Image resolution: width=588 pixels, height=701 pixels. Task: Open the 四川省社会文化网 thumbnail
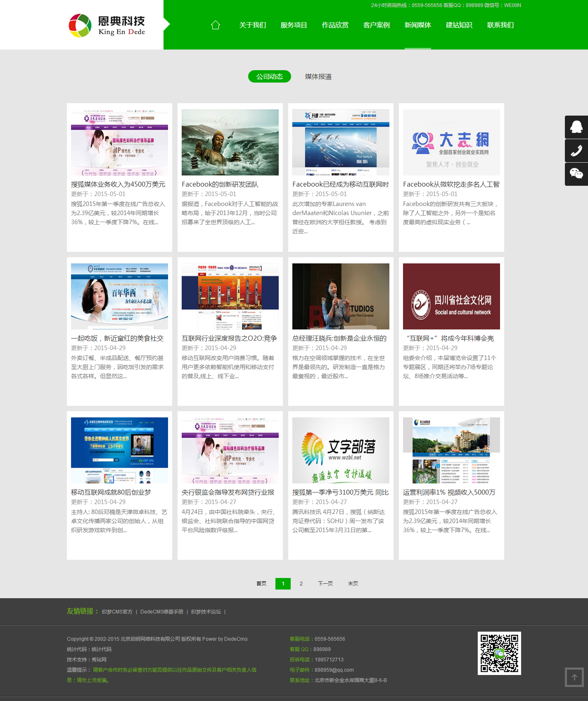coord(451,296)
